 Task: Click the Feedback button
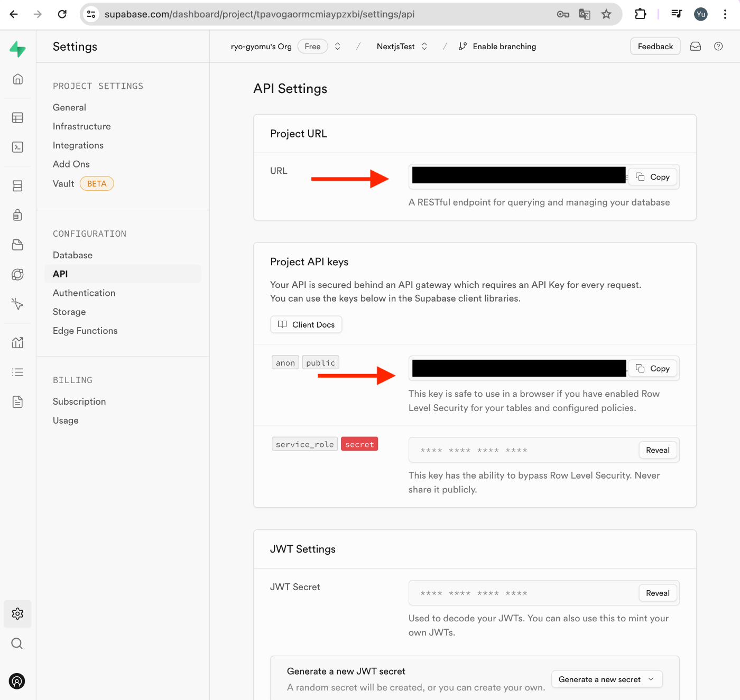pos(655,46)
